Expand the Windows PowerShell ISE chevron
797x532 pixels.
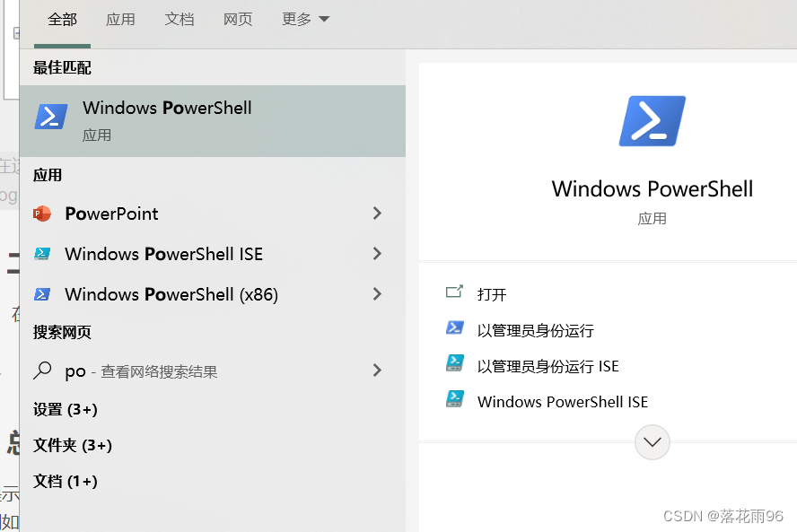click(x=377, y=254)
